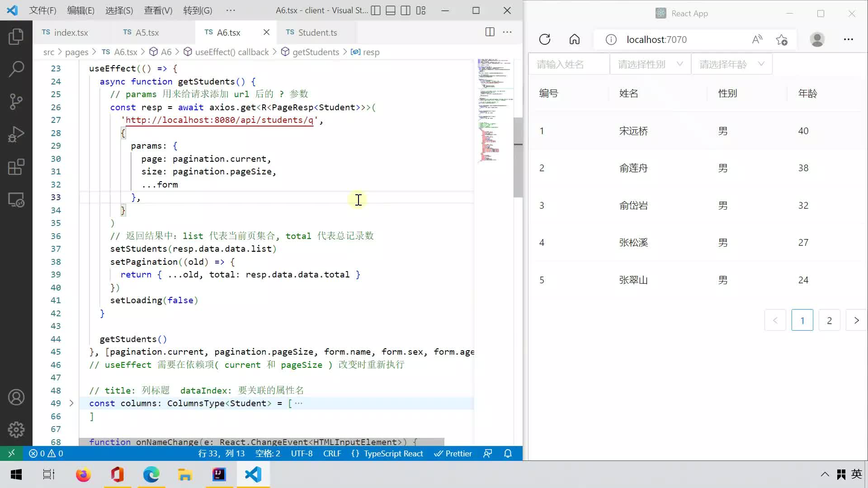Screen dimensions: 868x488
Task: Open the notifications bell in the status bar
Action: 508,453
